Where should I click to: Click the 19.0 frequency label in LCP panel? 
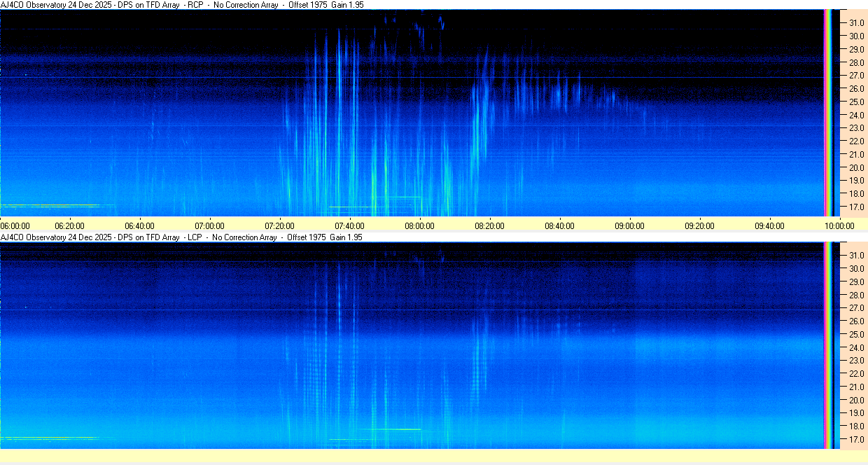click(x=856, y=414)
